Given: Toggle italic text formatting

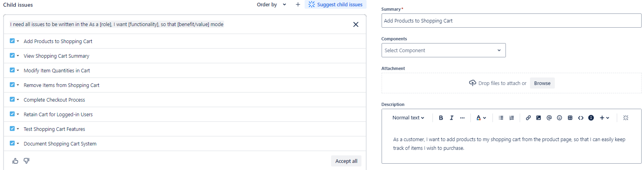Looking at the screenshot, I should click(451, 118).
